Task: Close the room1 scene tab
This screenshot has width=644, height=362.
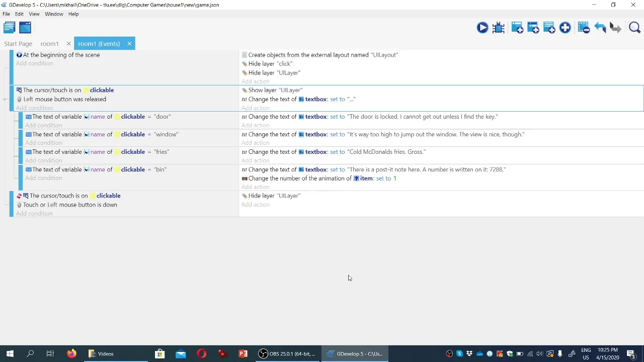Action: pyautogui.click(x=68, y=44)
